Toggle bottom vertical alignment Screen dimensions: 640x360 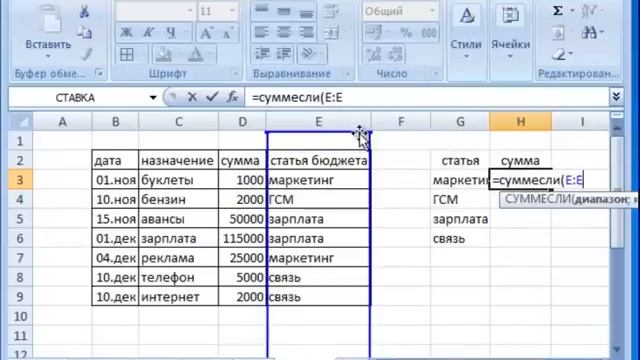tap(306, 11)
